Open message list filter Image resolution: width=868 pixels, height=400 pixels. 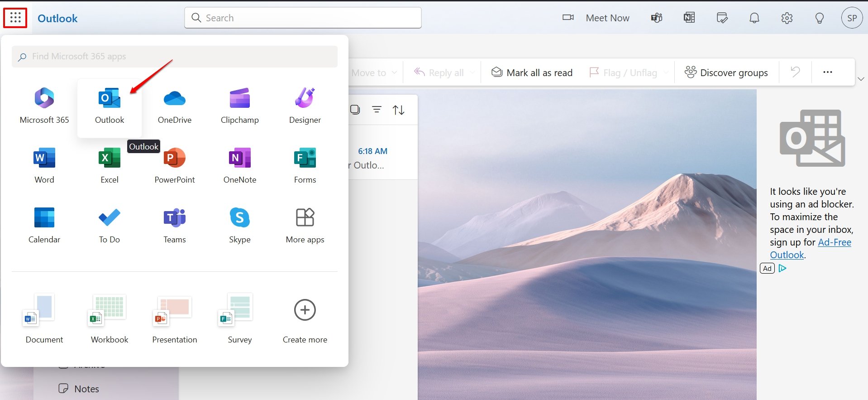tap(377, 110)
